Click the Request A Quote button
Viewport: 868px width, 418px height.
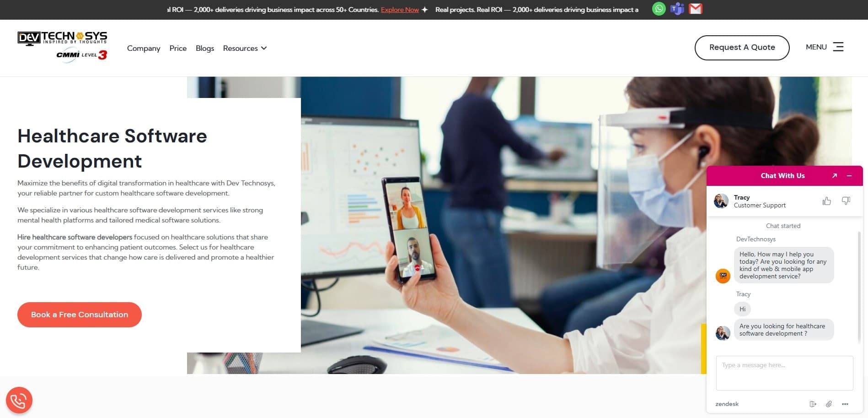click(x=742, y=47)
